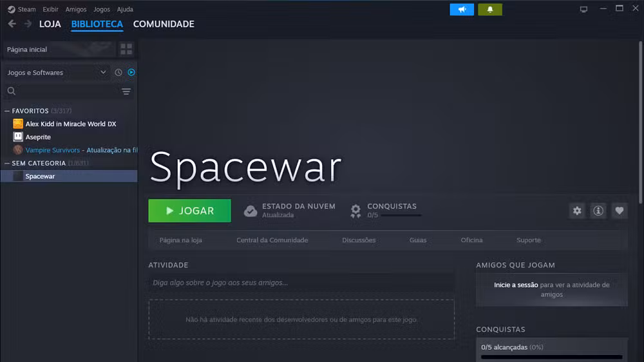The image size is (644, 362).
Task: Click the Spacewar list icon
Action: 17,176
